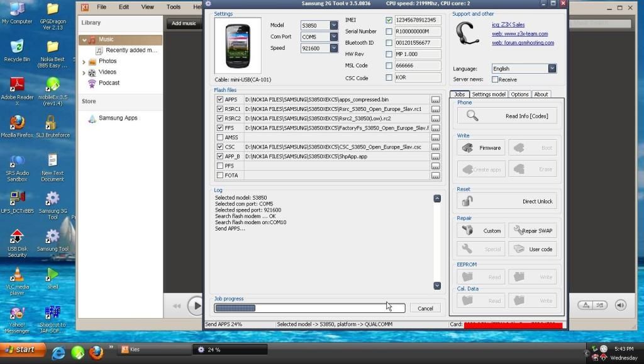Open the Speed dropdown
Screen dimensions: 644x364
coord(334,48)
